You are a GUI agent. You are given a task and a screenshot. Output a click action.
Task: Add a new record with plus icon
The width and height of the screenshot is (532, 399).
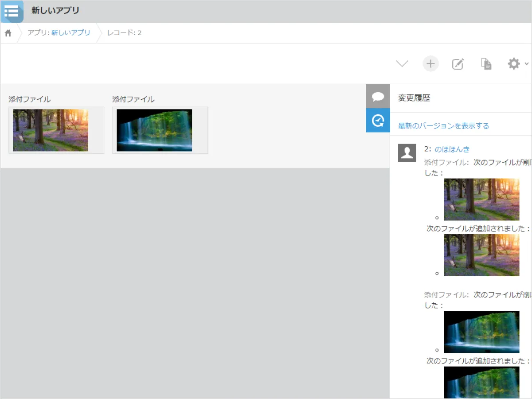[x=430, y=64]
